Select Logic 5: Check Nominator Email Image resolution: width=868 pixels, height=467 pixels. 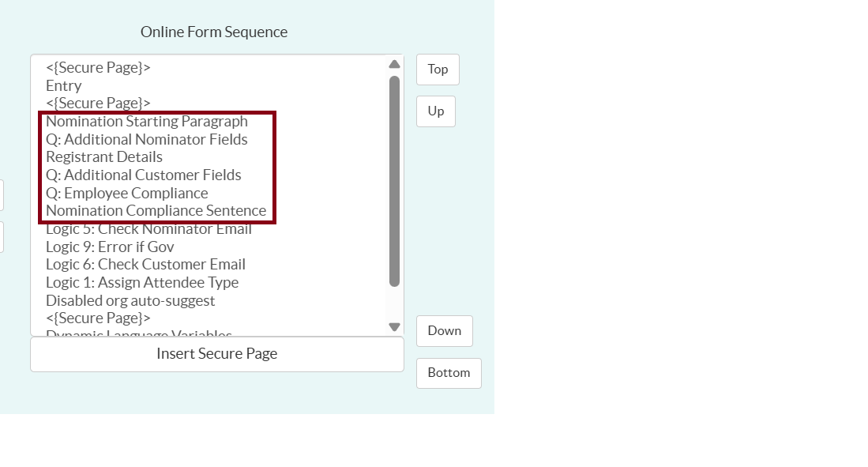coord(148,230)
